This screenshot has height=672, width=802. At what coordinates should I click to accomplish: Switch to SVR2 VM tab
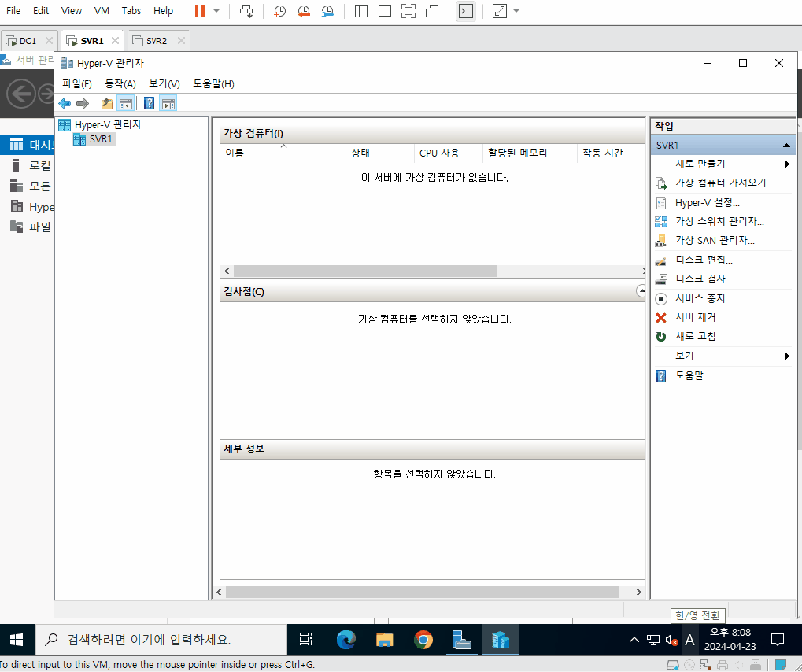(157, 41)
